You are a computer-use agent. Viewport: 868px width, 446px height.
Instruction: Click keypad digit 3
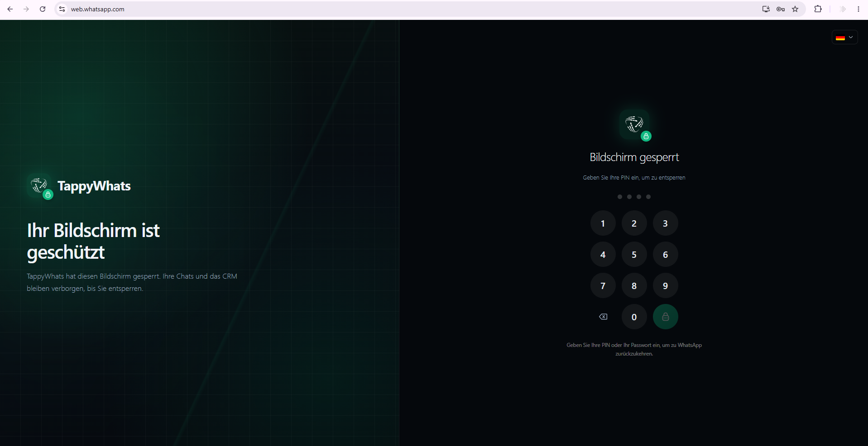665,223
